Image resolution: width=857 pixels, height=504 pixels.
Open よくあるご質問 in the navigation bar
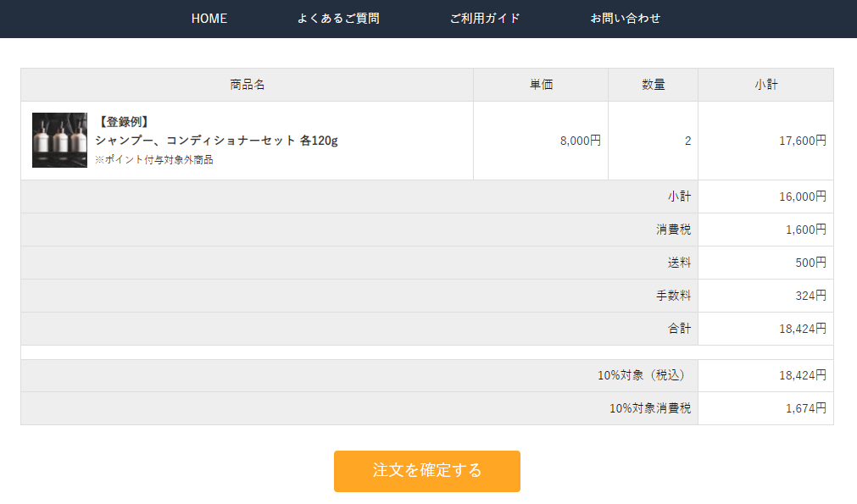[338, 19]
